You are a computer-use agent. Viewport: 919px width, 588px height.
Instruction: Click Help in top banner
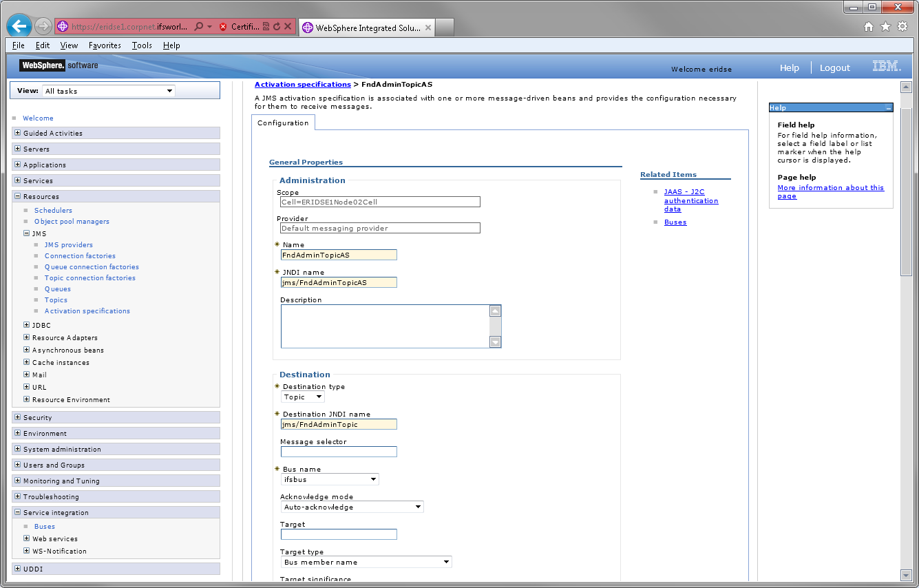[x=790, y=67]
